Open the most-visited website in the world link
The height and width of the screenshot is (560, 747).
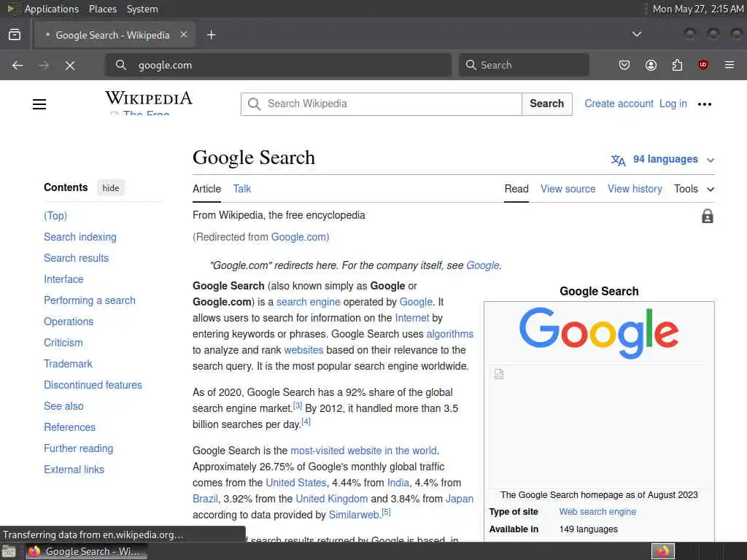tap(363, 451)
